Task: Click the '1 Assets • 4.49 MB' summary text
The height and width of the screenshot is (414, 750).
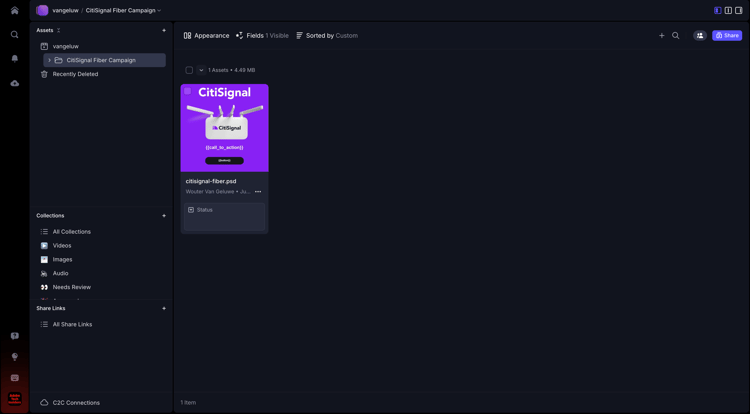Action: coord(232,70)
